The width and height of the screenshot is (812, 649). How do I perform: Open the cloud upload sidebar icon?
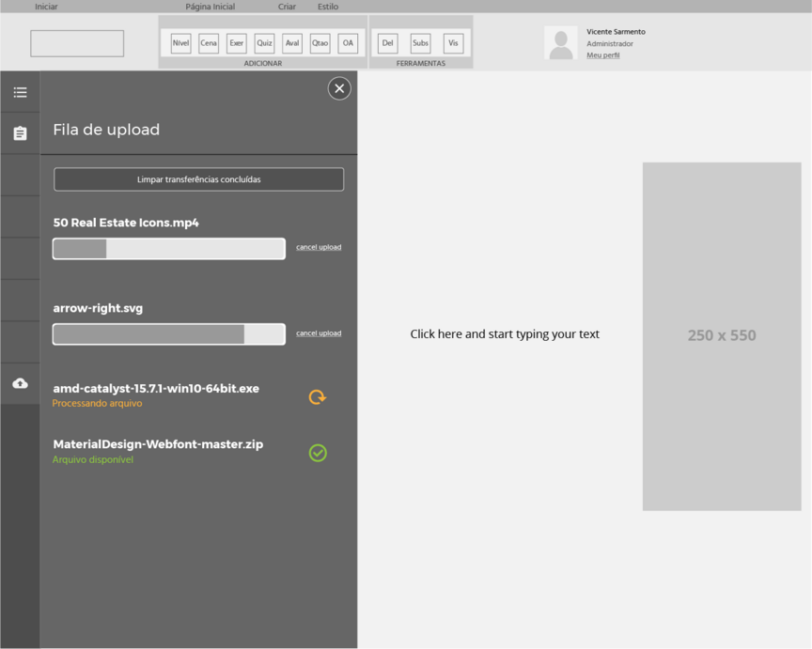tap(20, 383)
